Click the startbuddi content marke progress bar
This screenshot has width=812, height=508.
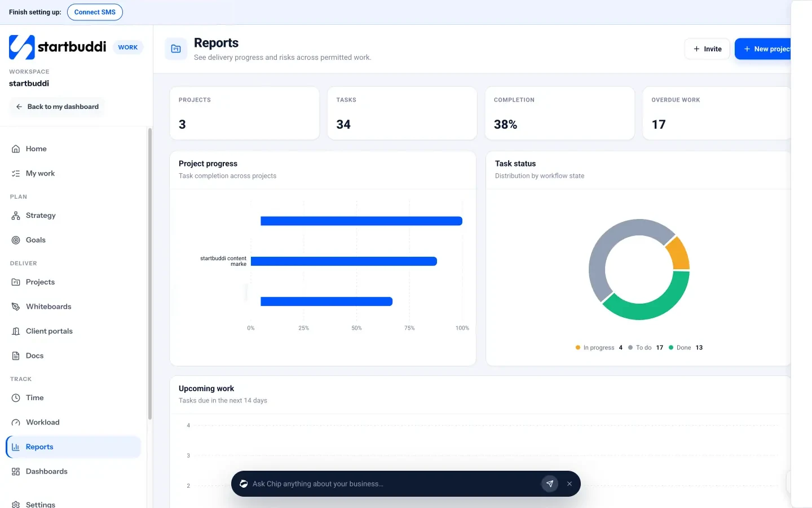(x=344, y=261)
